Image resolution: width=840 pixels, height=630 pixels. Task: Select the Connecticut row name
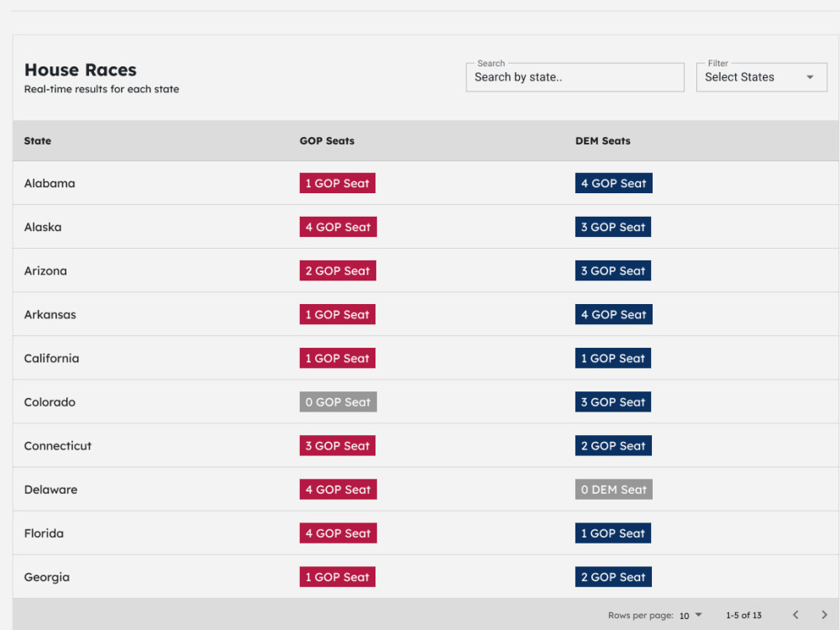click(58, 446)
